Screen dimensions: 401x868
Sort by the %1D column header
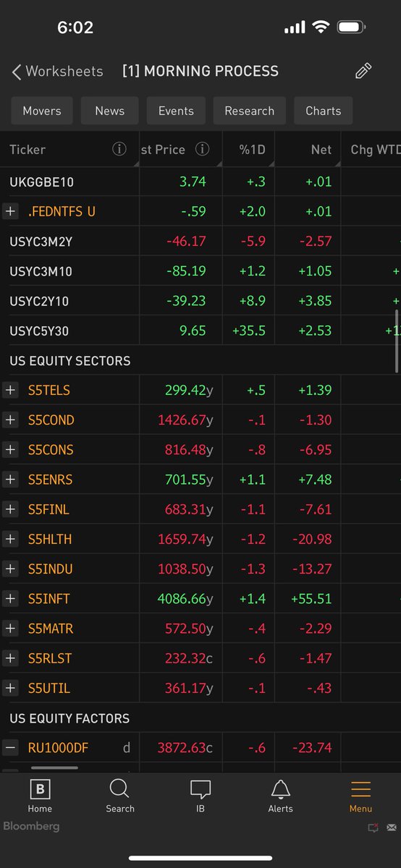coord(253,150)
